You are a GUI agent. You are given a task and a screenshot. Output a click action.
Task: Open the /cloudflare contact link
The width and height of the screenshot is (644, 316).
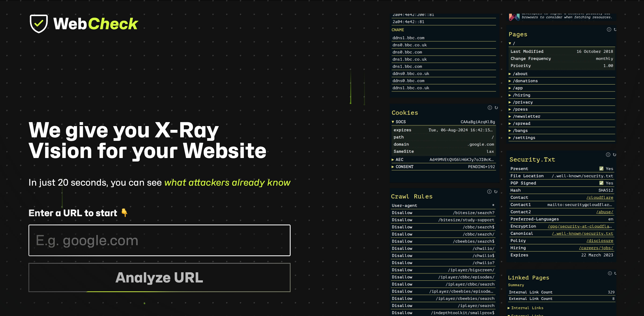click(x=600, y=197)
